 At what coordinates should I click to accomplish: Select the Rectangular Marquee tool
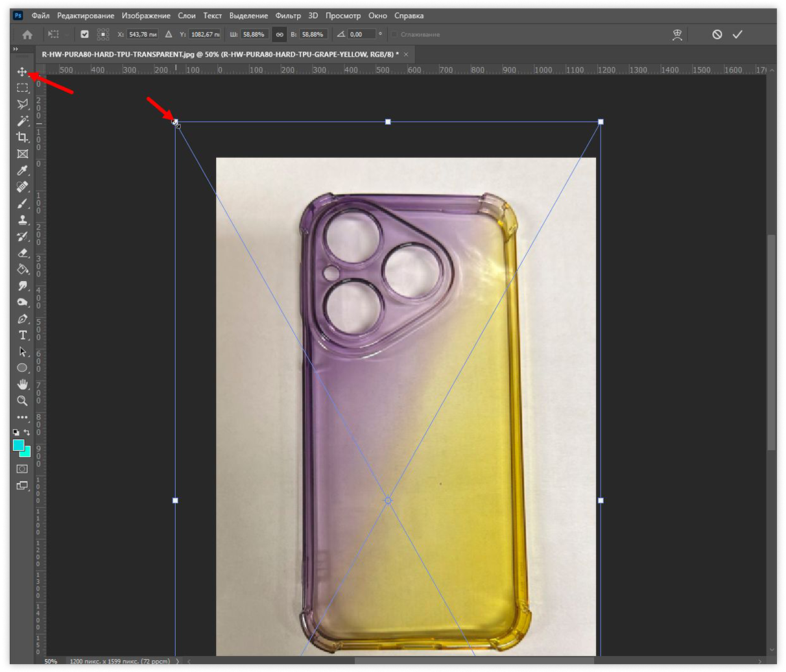(x=22, y=88)
